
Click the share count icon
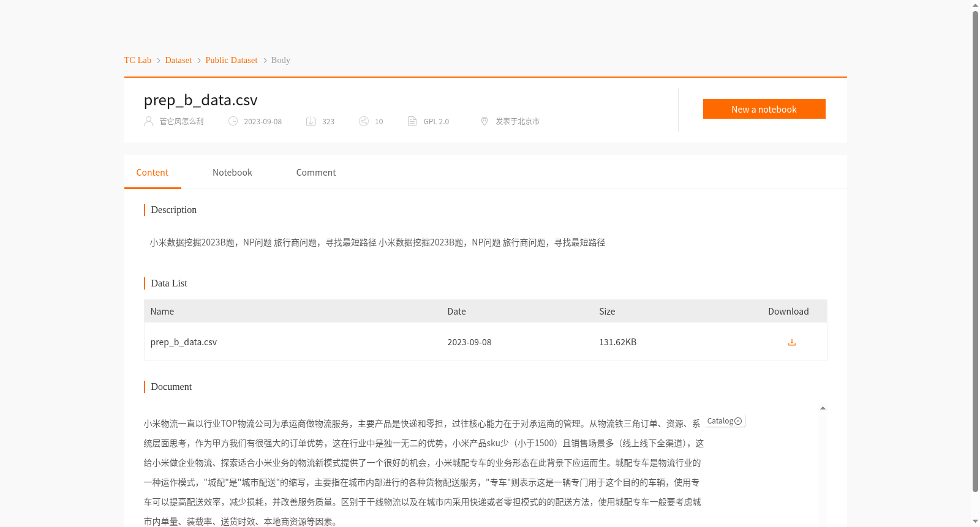364,121
